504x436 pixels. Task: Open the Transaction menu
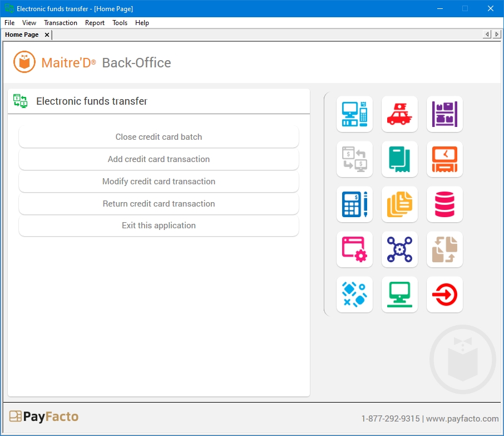click(x=61, y=23)
